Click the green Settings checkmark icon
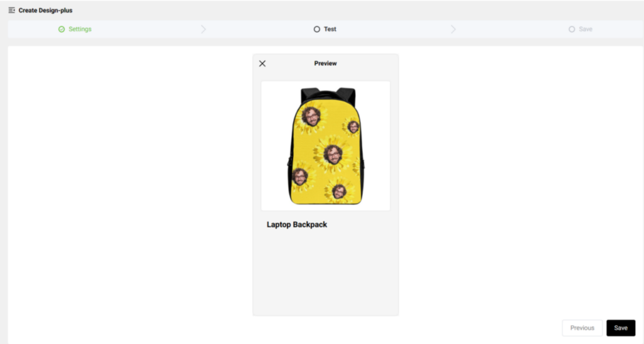The image size is (644, 344). [62, 29]
